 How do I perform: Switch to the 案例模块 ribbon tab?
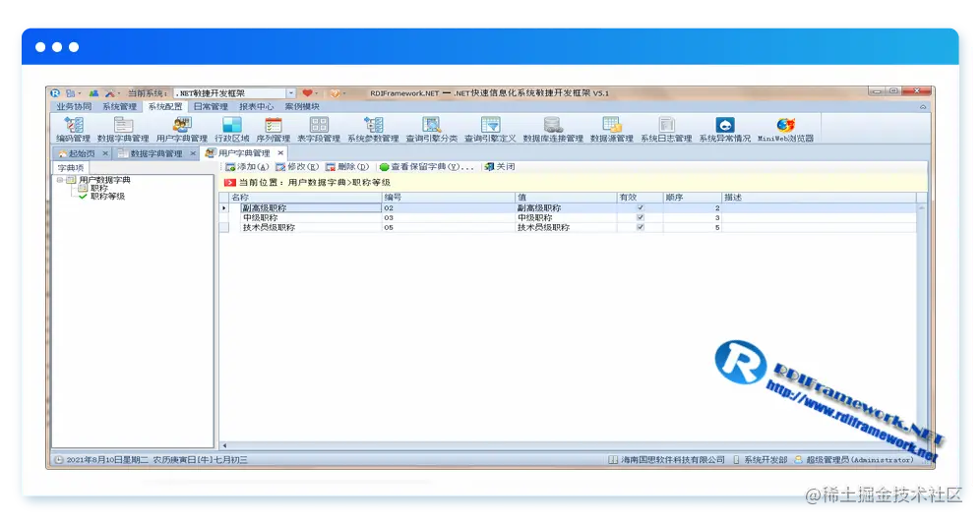302,107
